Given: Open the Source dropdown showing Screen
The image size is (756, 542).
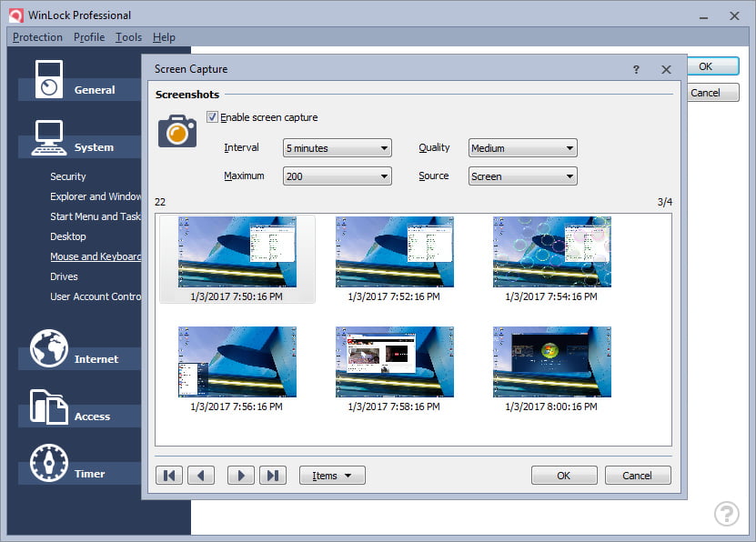Looking at the screenshot, I should pos(522,176).
